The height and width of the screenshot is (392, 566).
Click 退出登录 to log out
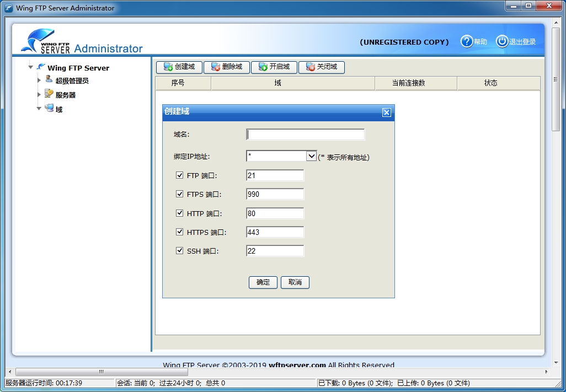click(522, 42)
